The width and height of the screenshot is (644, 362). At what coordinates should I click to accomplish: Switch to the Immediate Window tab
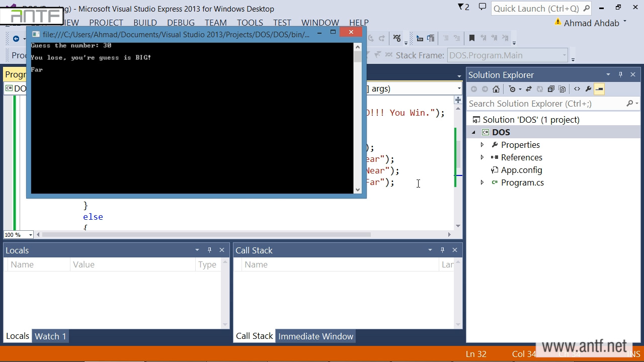tap(315, 336)
